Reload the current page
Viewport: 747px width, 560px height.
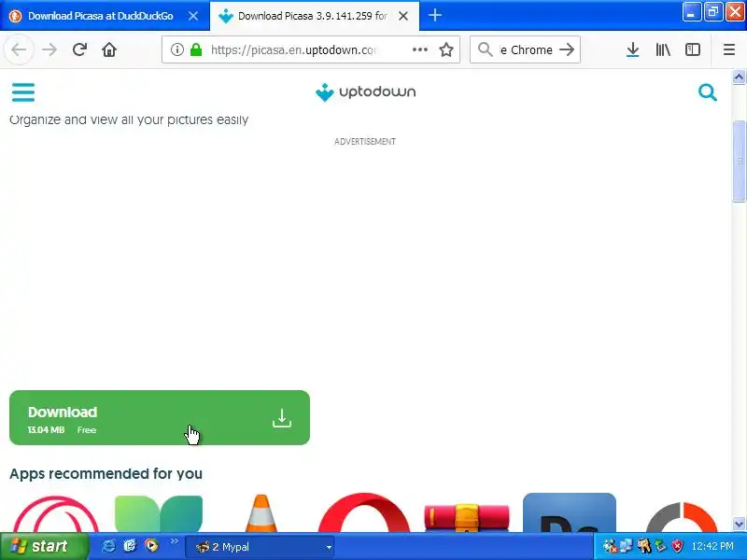click(x=79, y=49)
